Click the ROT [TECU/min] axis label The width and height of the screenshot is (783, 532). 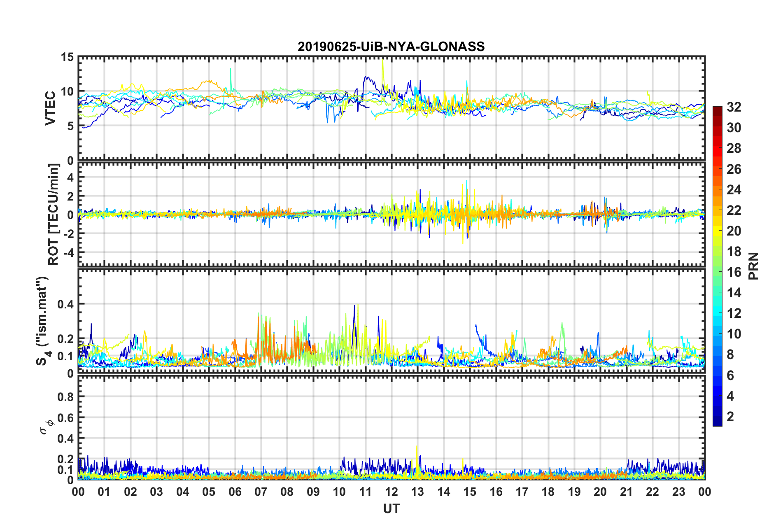[x=54, y=215]
